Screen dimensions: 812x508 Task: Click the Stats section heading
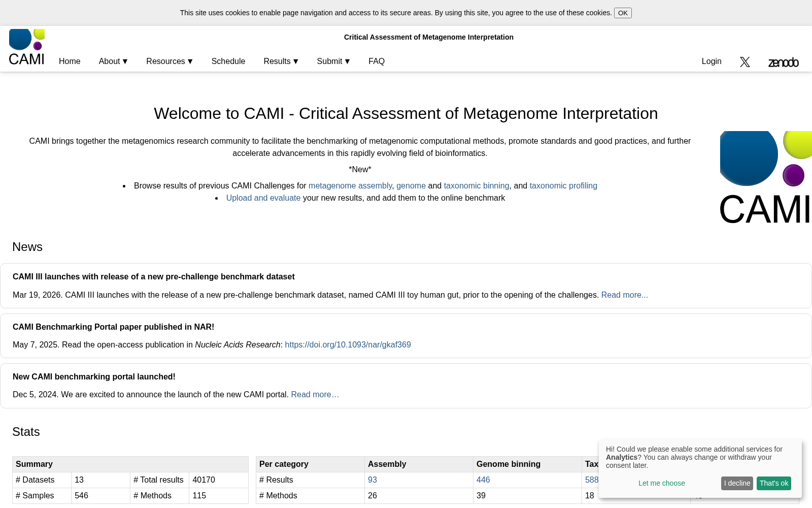(x=26, y=432)
